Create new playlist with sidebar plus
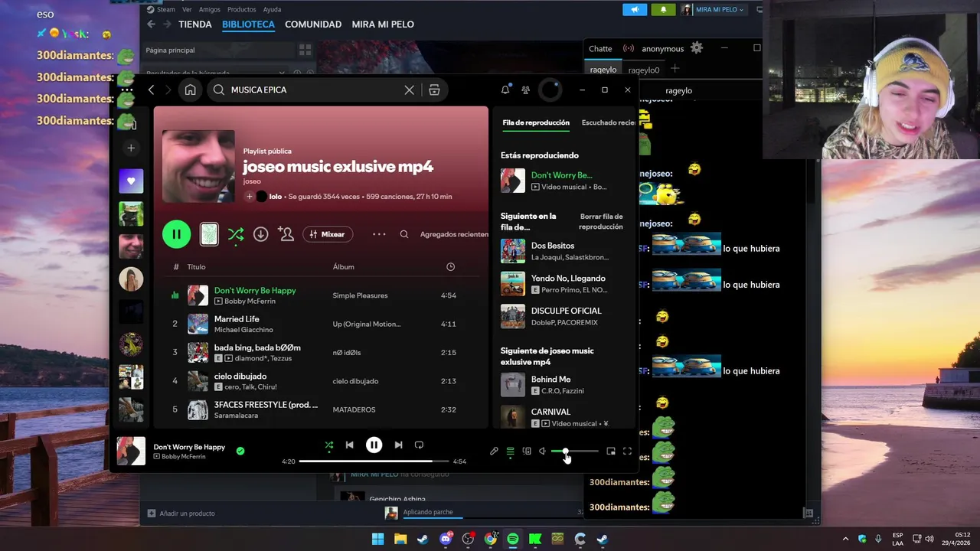980x551 pixels. (131, 148)
